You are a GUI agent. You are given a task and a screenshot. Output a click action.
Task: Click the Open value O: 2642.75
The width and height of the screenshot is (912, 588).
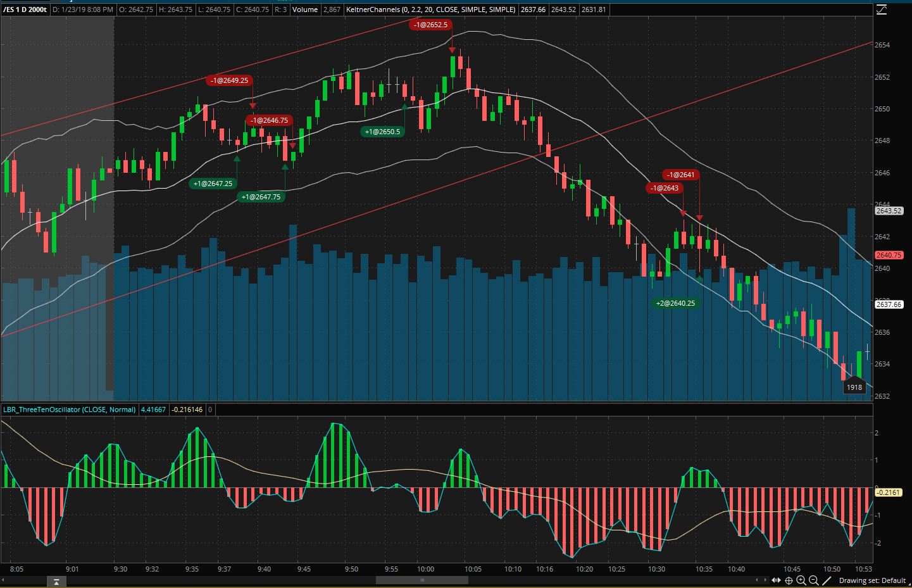136,9
